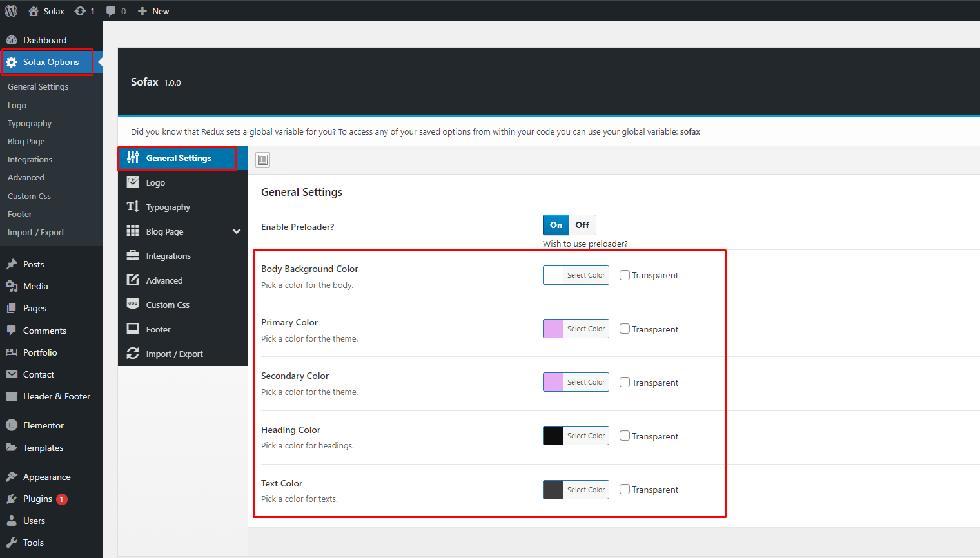
Task: Click the Heading Color black swatch
Action: tap(553, 436)
